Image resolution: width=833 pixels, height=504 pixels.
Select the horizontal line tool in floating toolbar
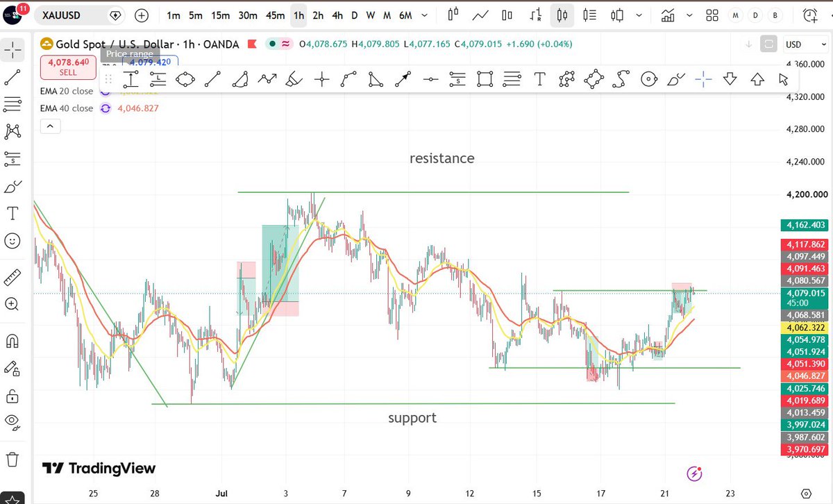(430, 80)
